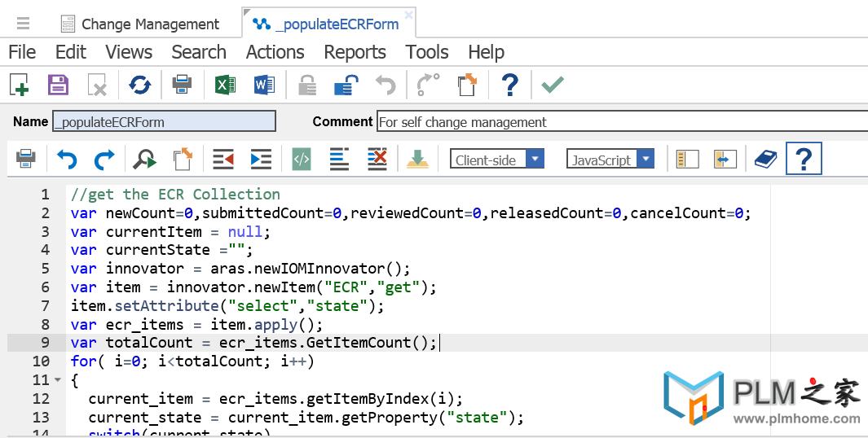Collapse the code block at line 11
868x438 pixels.
click(x=58, y=380)
